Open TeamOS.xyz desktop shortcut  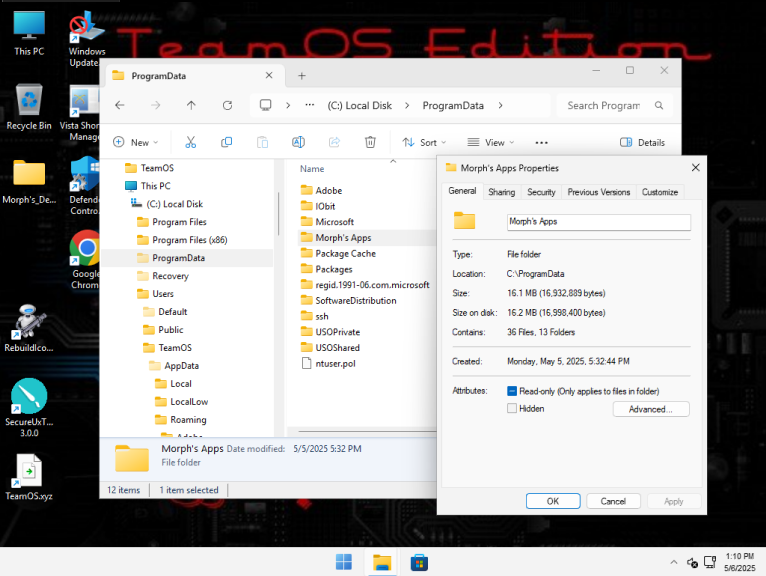click(29, 477)
